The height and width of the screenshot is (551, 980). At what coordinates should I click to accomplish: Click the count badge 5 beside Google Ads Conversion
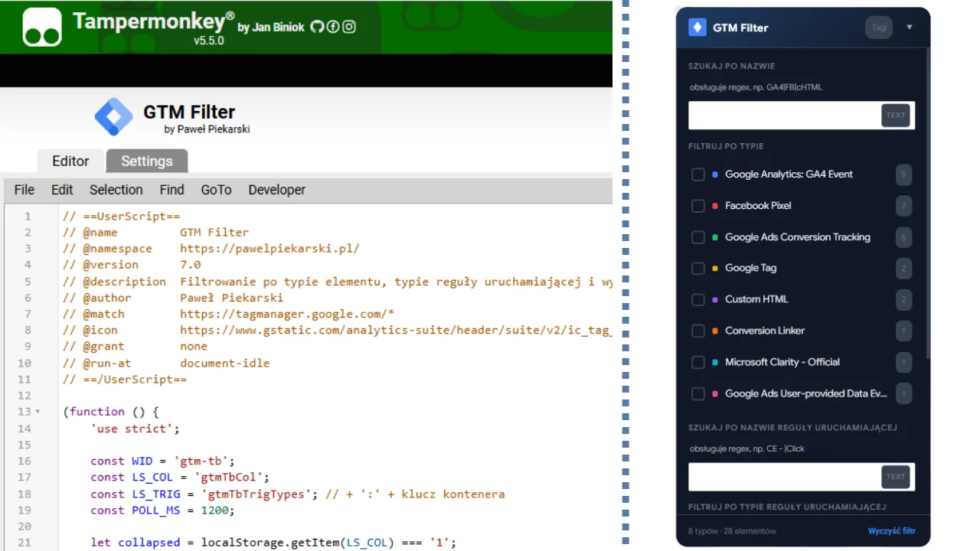(903, 237)
